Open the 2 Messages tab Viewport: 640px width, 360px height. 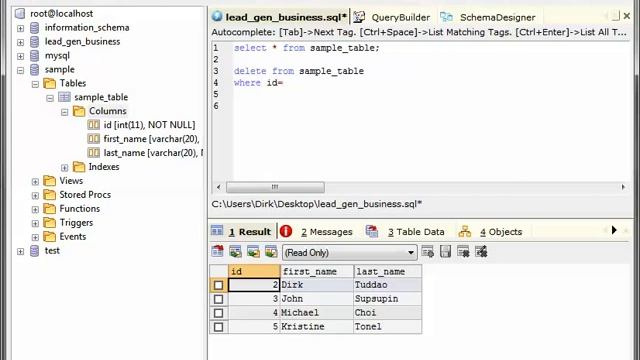tap(317, 231)
